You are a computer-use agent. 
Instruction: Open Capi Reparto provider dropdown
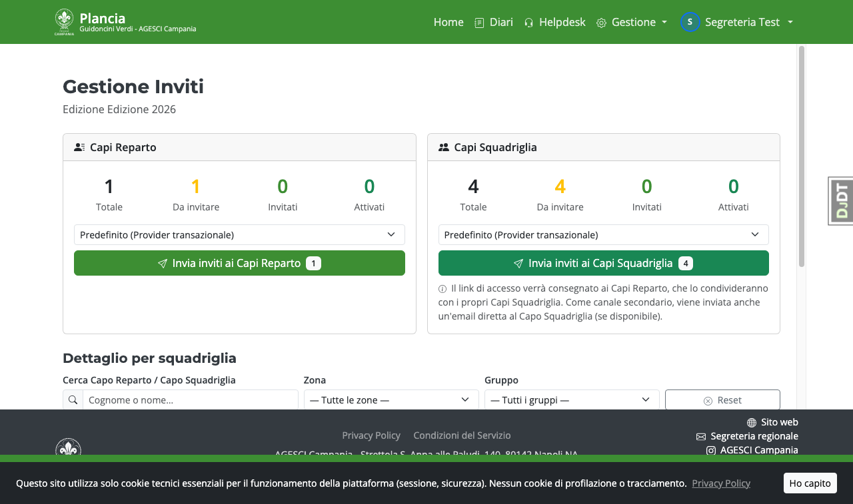(x=239, y=235)
